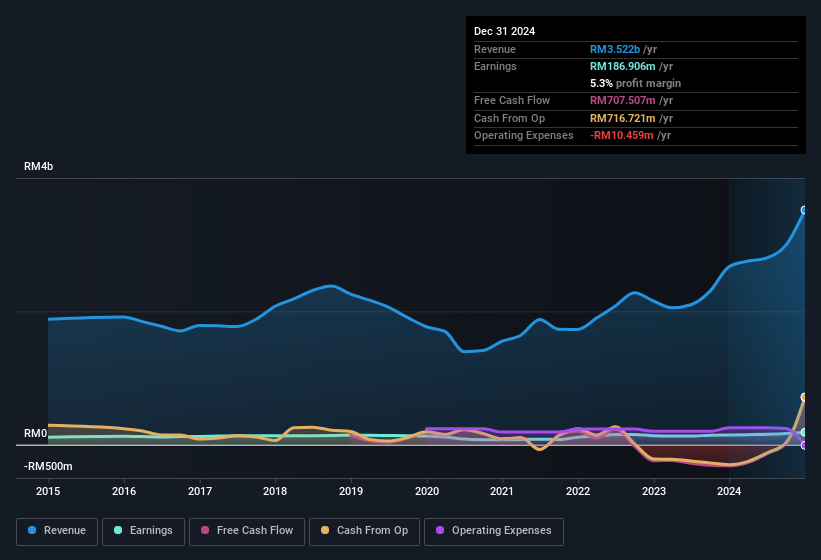Click the 2016 x-axis label

click(124, 491)
